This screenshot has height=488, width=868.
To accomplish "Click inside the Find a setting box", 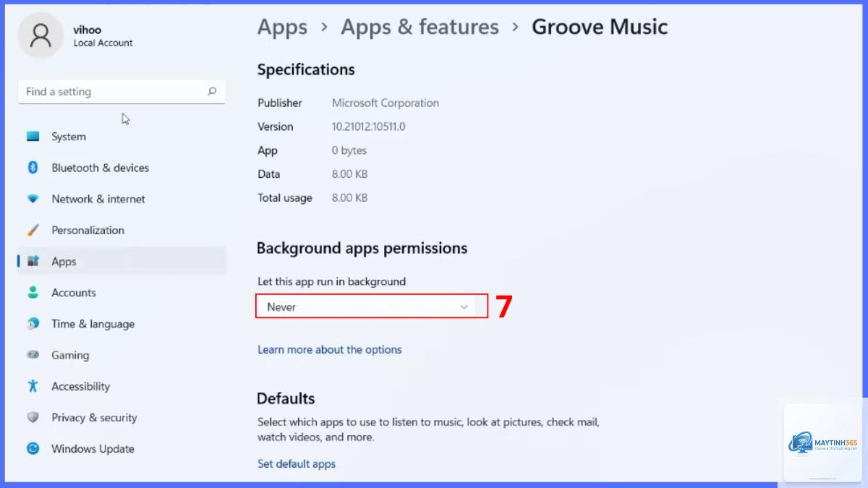I will pos(122,92).
